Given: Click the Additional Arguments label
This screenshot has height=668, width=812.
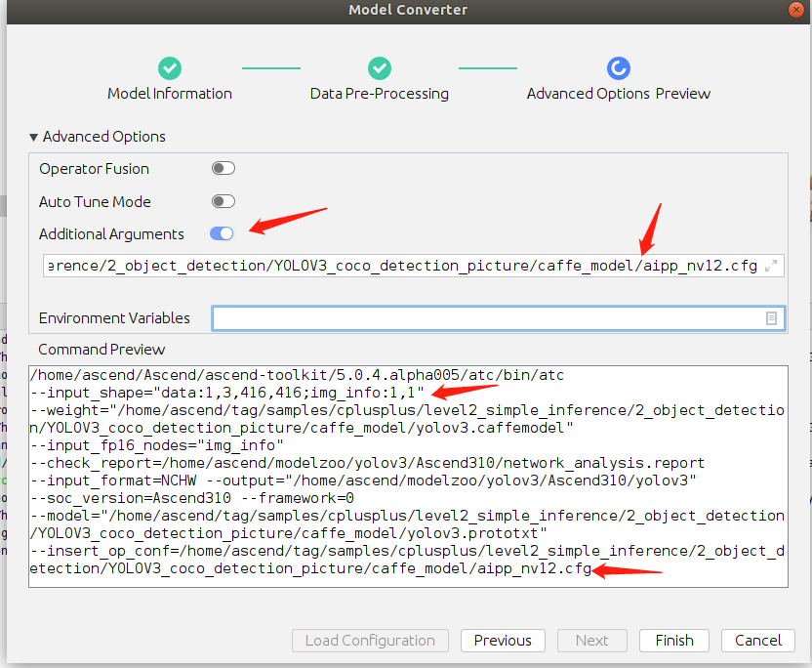Looking at the screenshot, I should (x=111, y=234).
